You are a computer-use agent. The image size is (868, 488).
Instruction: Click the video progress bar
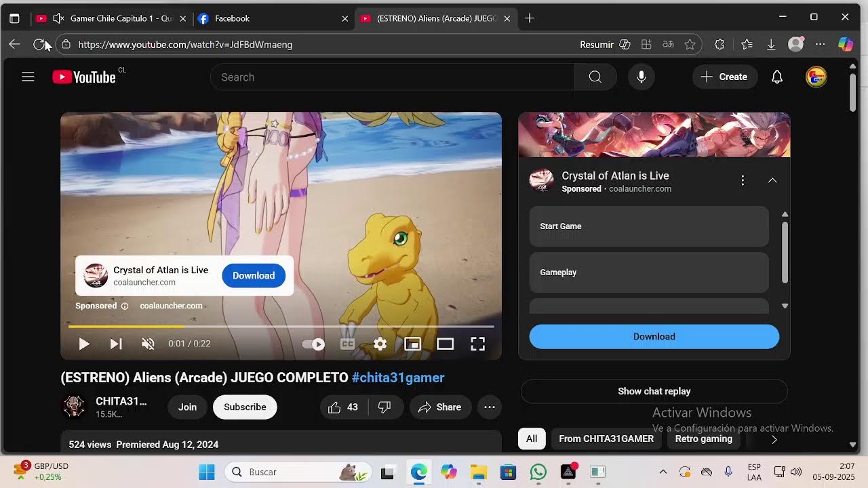(281, 327)
